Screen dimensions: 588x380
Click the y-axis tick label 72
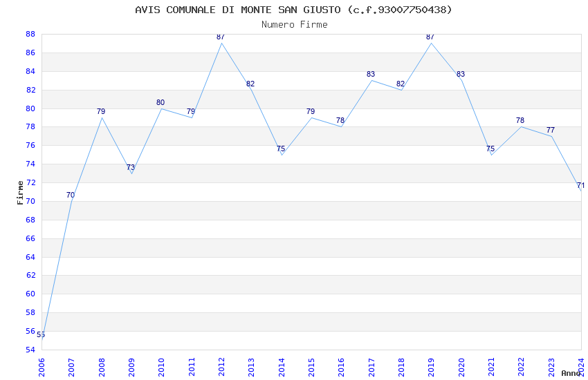(x=30, y=182)
